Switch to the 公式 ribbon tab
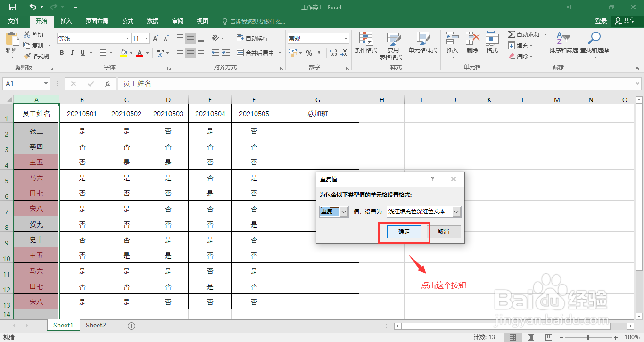The image size is (644, 342). tap(128, 21)
